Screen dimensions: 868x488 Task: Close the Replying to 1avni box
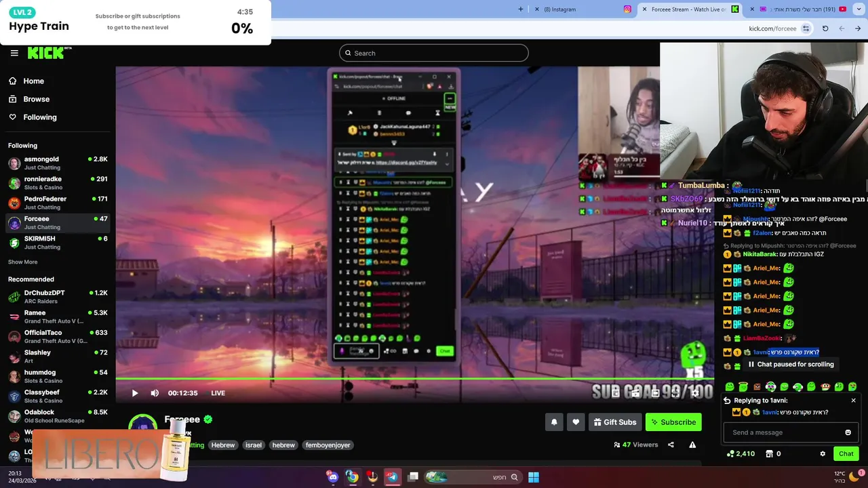(853, 401)
